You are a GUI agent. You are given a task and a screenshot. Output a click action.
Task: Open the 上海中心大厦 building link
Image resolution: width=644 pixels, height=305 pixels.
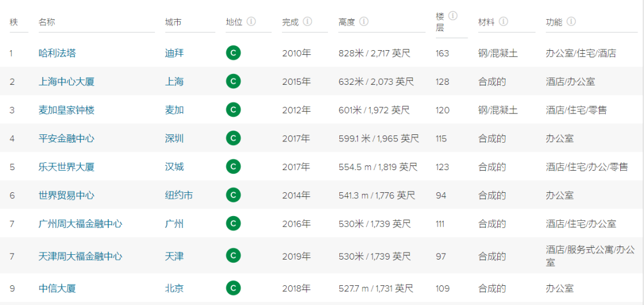tap(67, 81)
